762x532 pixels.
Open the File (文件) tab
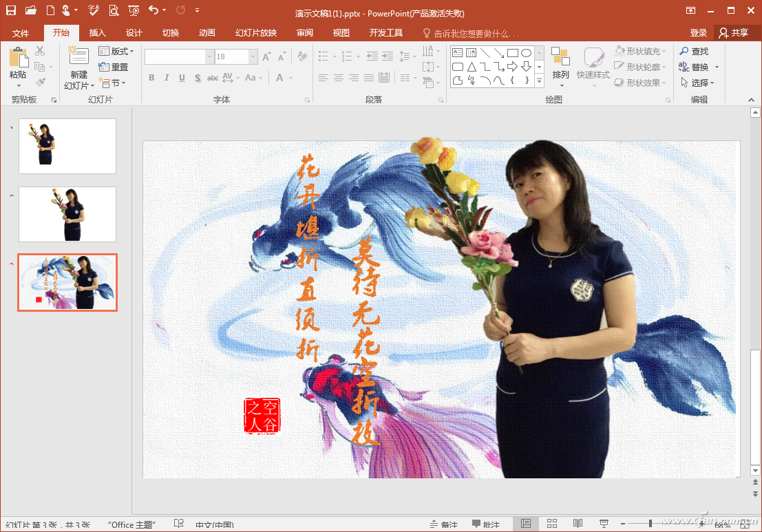[x=21, y=32]
